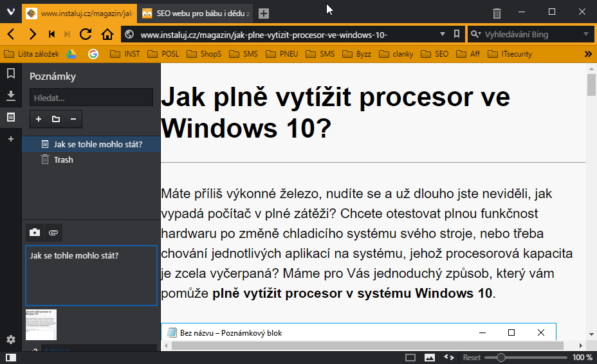Show site info globe icon

[129, 34]
